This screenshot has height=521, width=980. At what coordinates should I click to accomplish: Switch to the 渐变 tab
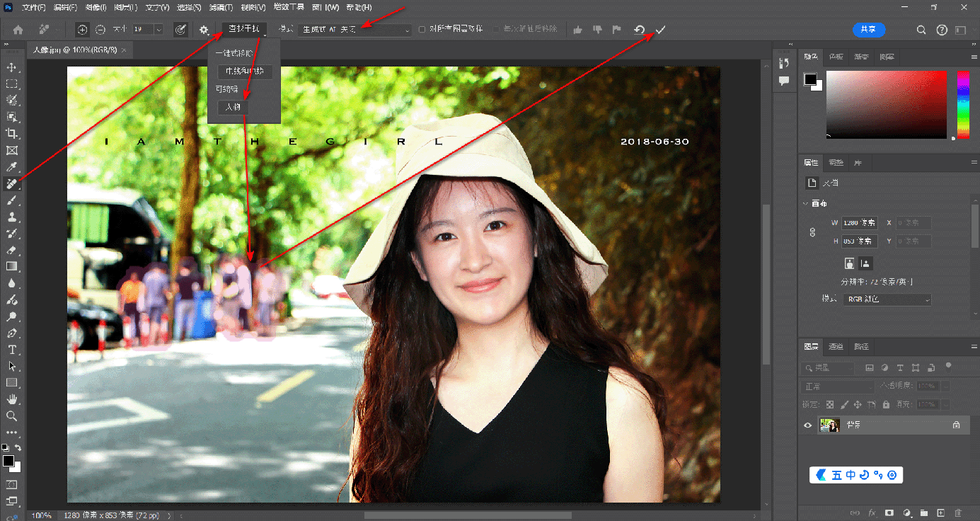pyautogui.click(x=862, y=57)
